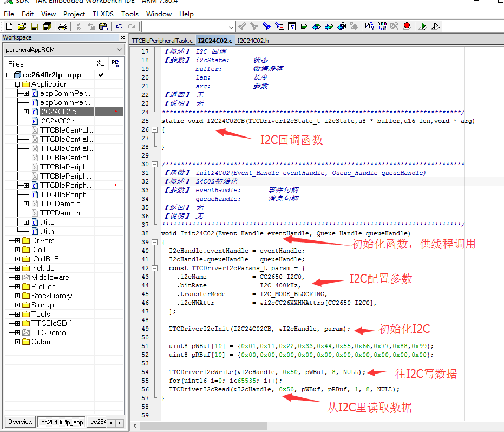This screenshot has width=504, height=432.
Task: Click the Replace toolbar icon
Action: pos(279,27)
